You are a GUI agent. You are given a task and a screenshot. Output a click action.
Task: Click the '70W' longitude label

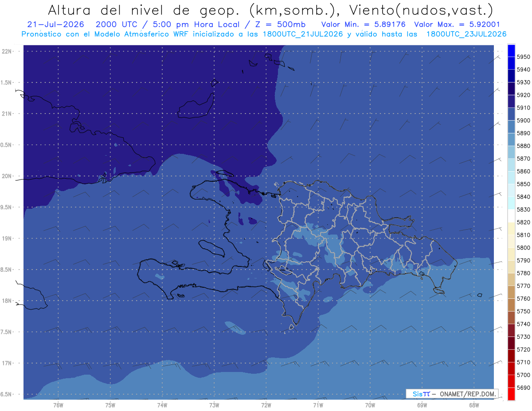(x=370, y=405)
